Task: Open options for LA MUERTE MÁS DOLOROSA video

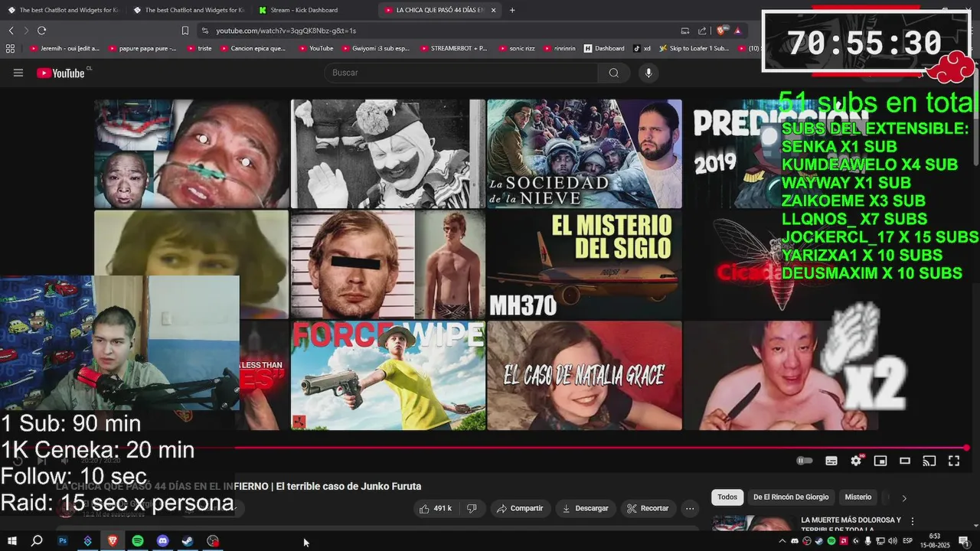Action: point(912,521)
